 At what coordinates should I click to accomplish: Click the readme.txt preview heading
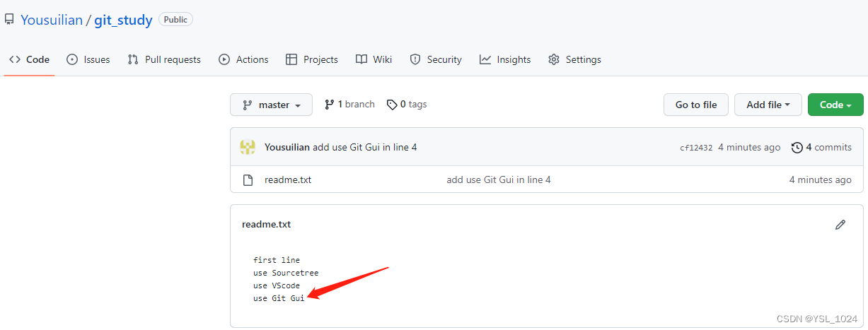[x=266, y=224]
